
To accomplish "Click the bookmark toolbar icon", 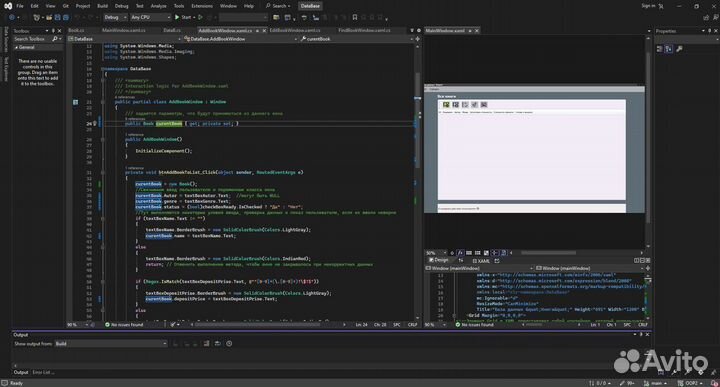I will click(354, 17).
